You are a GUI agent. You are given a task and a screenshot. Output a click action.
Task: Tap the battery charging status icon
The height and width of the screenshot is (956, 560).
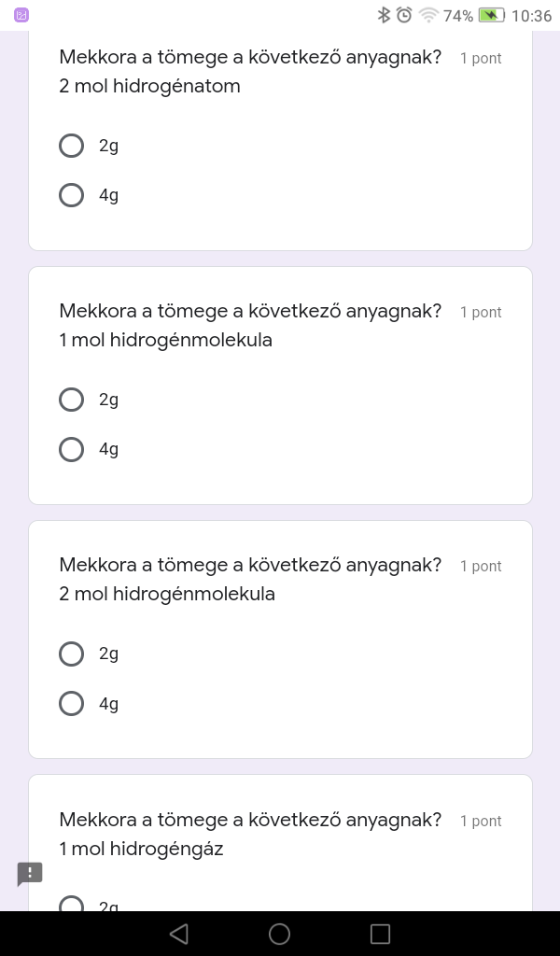pyautogui.click(x=491, y=15)
